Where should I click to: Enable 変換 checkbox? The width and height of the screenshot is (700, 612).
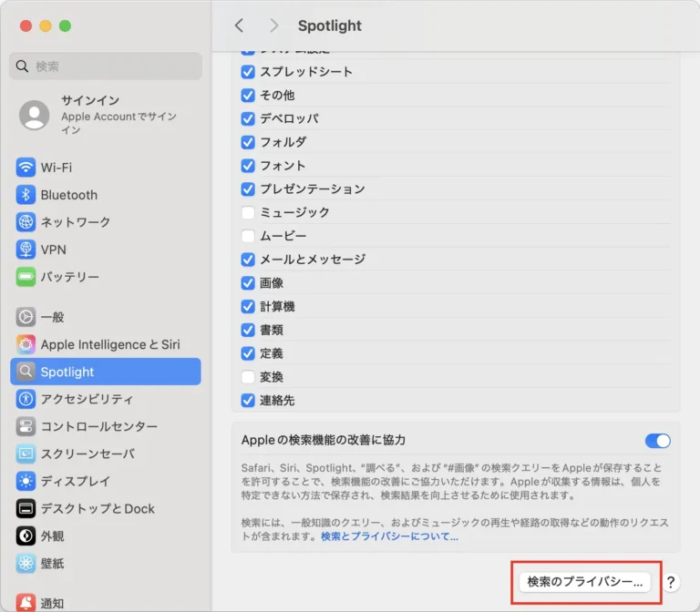pyautogui.click(x=248, y=377)
